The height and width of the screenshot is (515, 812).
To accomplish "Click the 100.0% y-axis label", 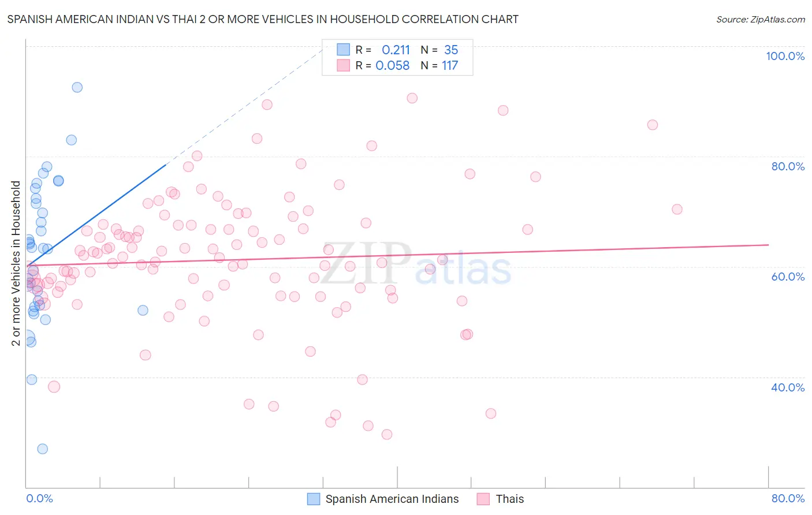I will pos(785,56).
